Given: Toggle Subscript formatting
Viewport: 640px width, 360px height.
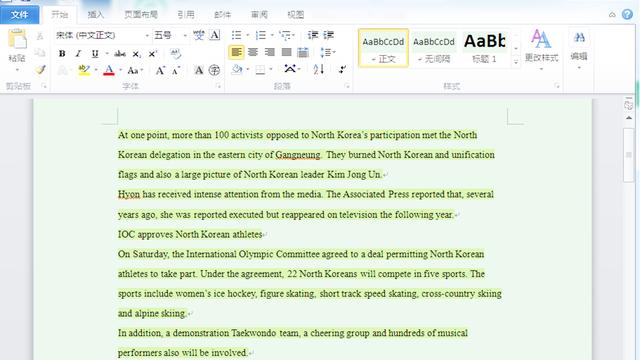Looking at the screenshot, I should pos(136,53).
